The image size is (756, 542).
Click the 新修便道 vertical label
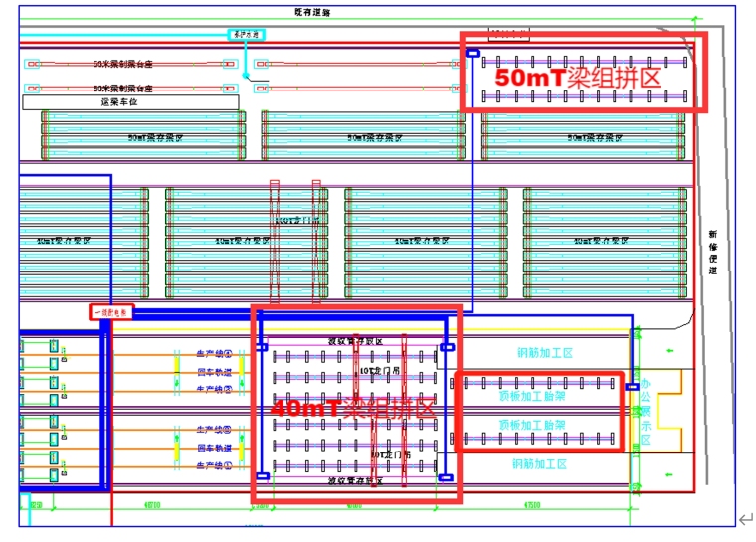713,252
